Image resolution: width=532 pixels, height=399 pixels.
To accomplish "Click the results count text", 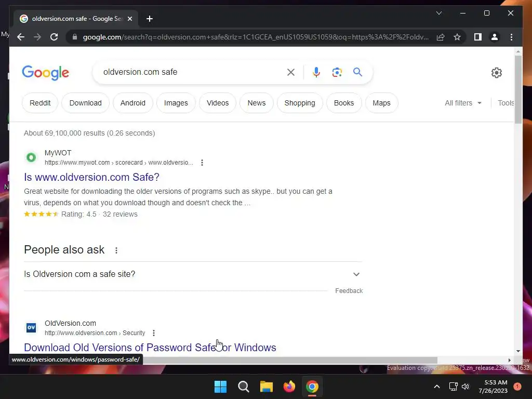I will point(89,133).
